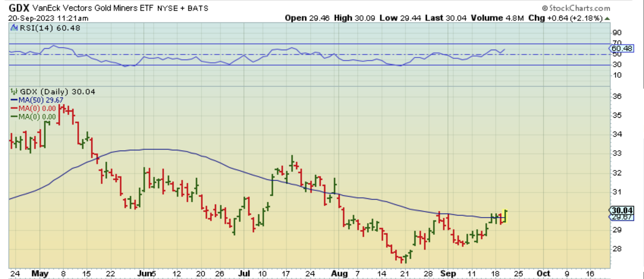Click the 14 date label on the date axis
The height and width of the screenshot is (279, 644).
tap(381, 274)
